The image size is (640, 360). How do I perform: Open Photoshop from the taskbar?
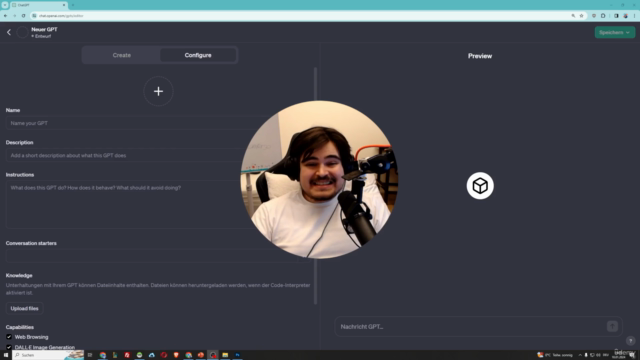(x=237, y=355)
